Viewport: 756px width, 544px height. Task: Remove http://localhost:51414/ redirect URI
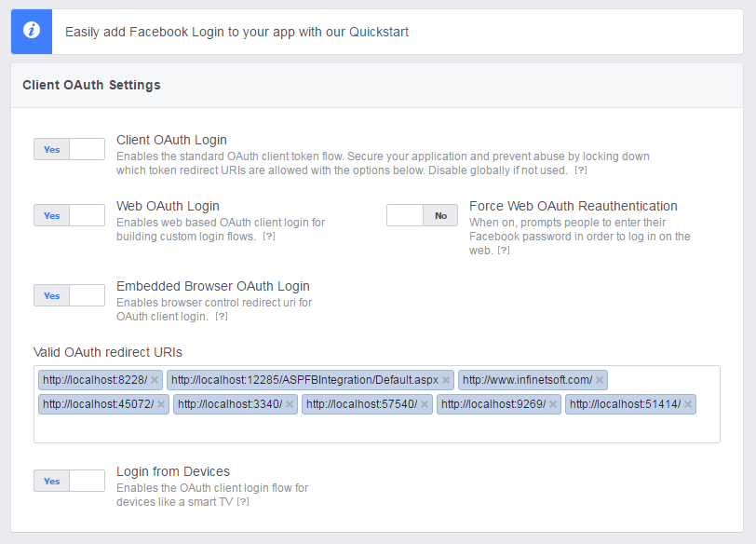[x=688, y=404]
